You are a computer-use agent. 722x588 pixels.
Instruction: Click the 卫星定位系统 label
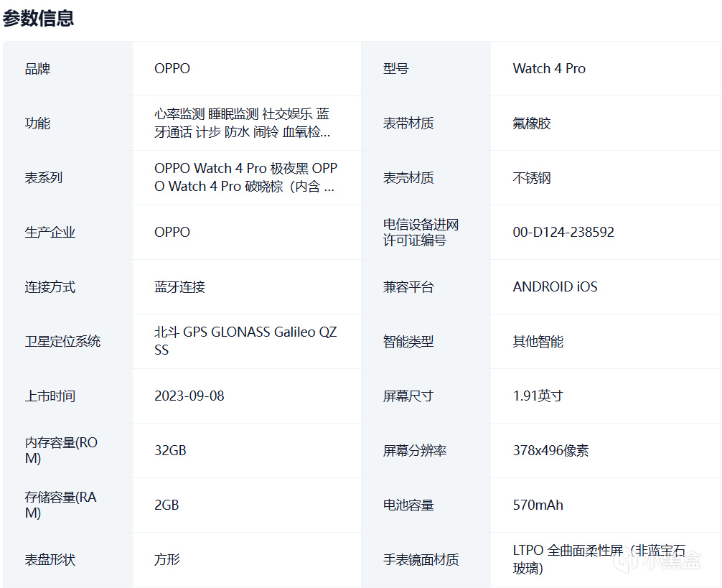62,341
